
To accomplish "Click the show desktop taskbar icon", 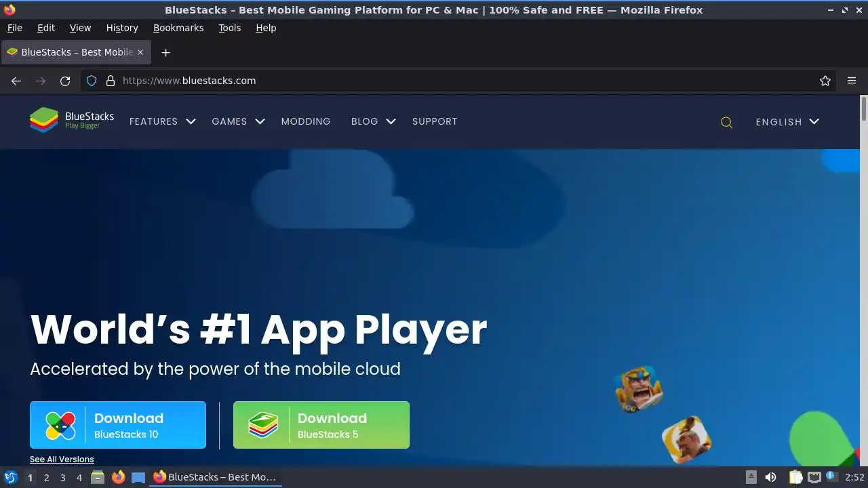I will 138,477.
